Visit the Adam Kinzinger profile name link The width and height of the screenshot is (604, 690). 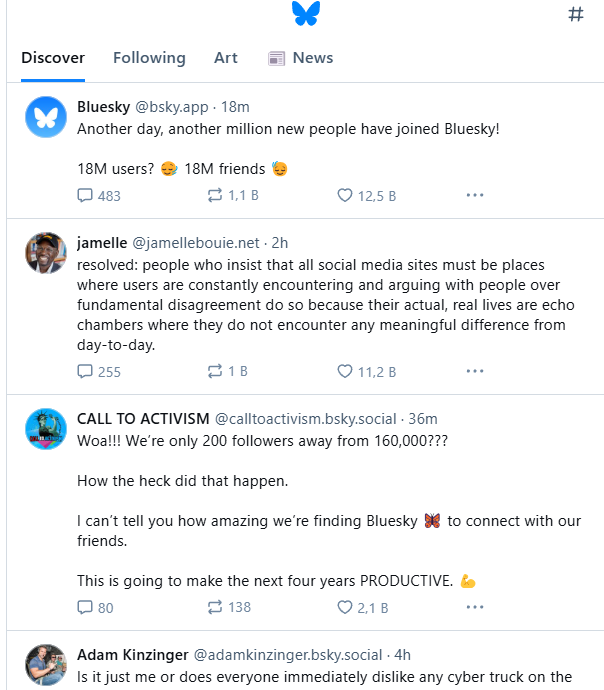[x=132, y=655]
